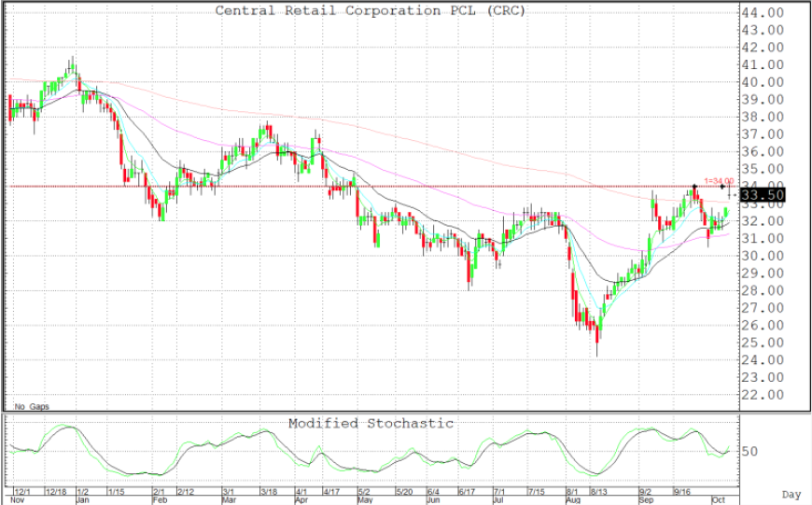Click the chart title Central Retail Corporation PCL (CRC)
This screenshot has width=812, height=505.
click(370, 10)
